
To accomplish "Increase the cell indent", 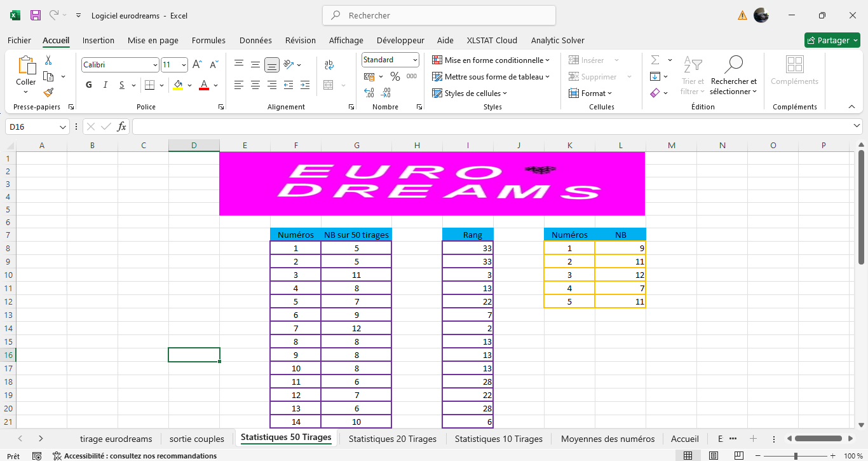I will tap(305, 85).
